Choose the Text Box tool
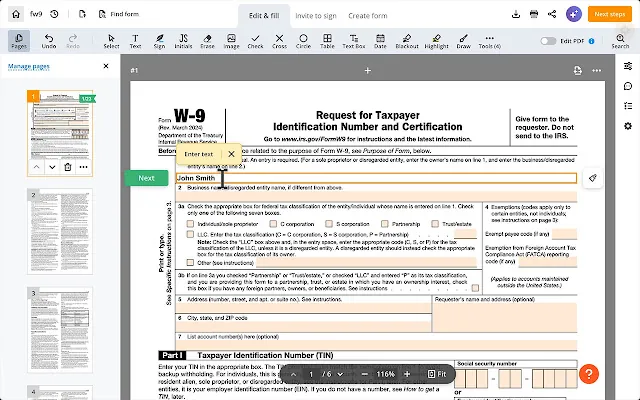Image resolution: width=640 pixels, height=400 pixels. (x=354, y=41)
